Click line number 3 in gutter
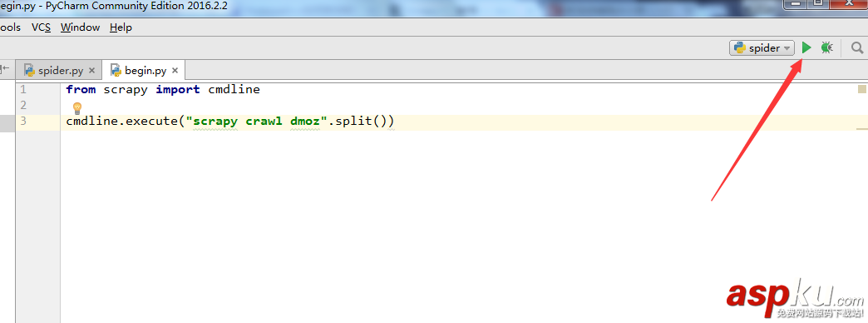This screenshot has width=868, height=323. (22, 121)
